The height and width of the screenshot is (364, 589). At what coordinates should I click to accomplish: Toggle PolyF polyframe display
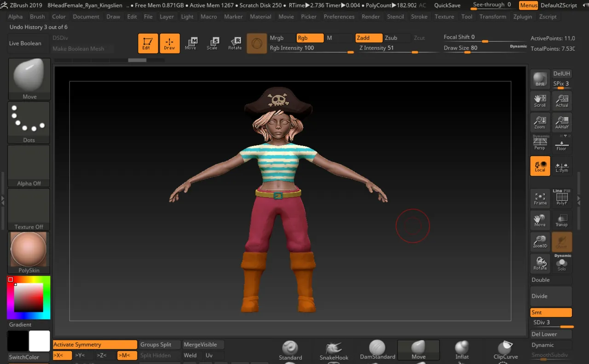562,198
